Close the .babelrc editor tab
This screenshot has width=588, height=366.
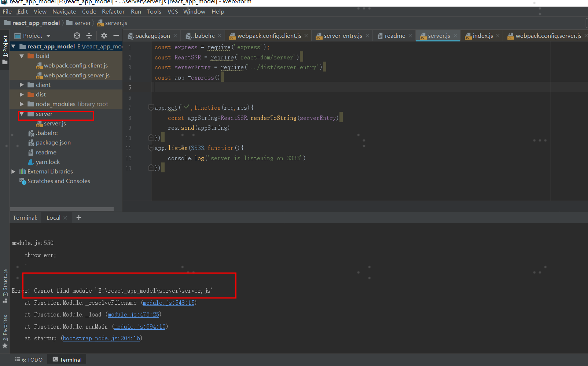(220, 36)
